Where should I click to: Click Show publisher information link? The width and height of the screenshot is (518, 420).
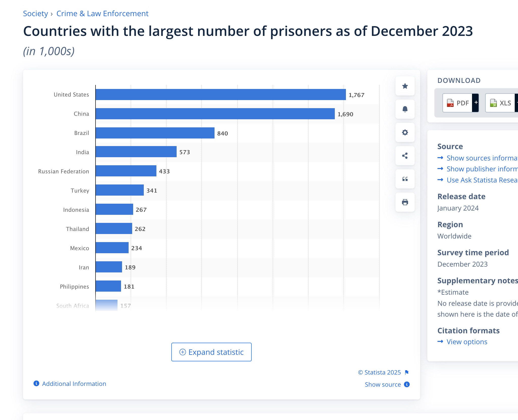pos(482,169)
